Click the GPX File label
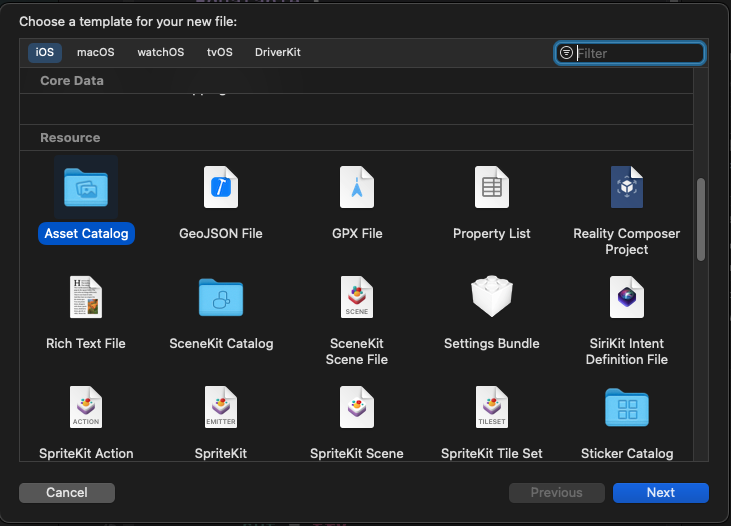The height and width of the screenshot is (526, 731). pyautogui.click(x=357, y=233)
